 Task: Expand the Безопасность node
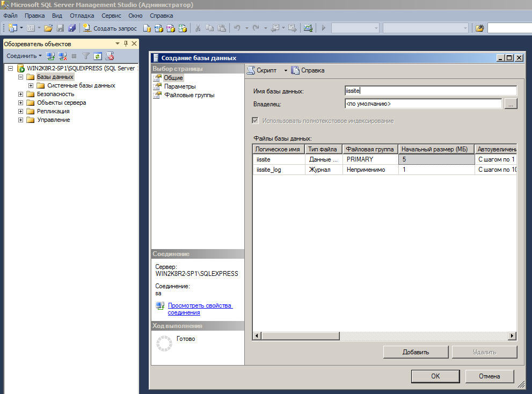(x=21, y=94)
